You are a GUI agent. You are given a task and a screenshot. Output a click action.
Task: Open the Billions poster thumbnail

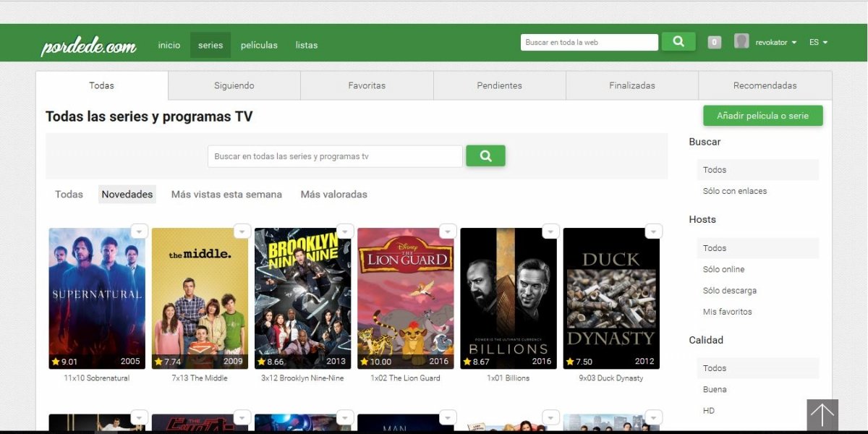tap(509, 299)
